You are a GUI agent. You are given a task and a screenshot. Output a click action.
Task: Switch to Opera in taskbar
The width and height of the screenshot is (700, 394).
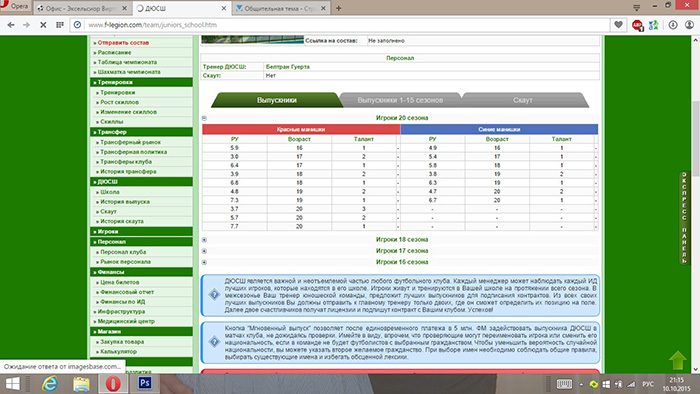113,384
